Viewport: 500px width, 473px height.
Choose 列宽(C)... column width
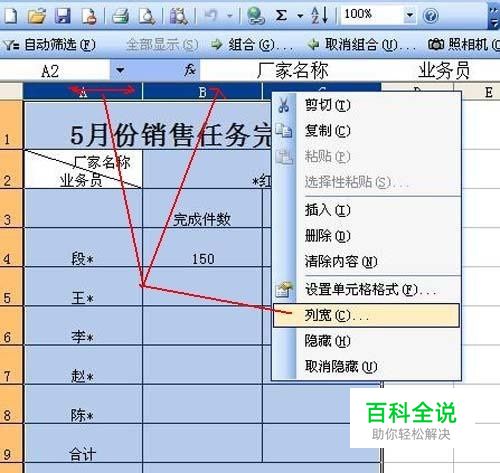[367, 315]
